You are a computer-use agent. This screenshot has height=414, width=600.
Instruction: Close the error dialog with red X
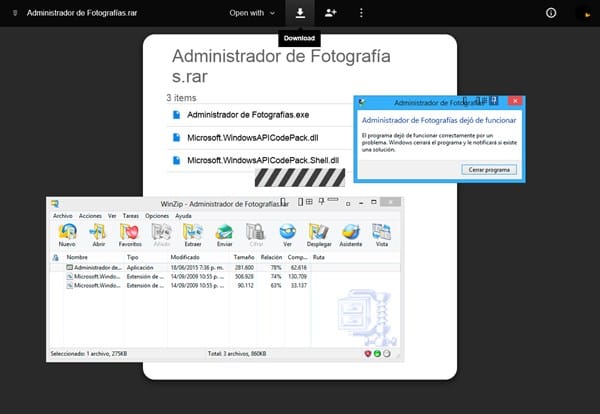[515, 101]
